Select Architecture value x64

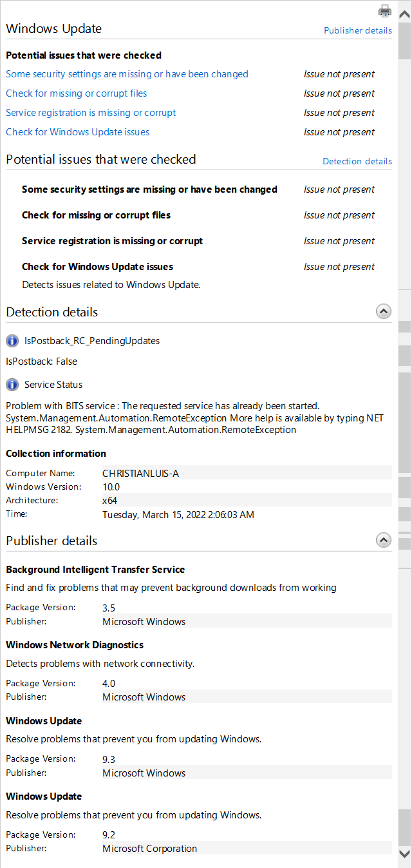(109, 501)
